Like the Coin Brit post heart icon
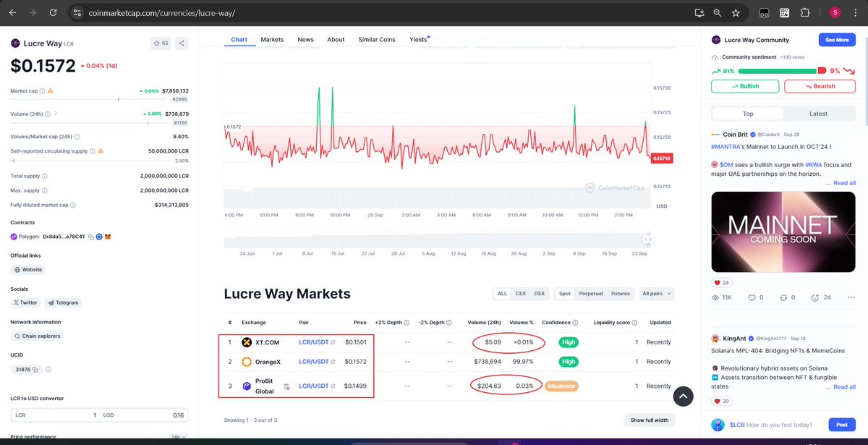 tap(718, 282)
